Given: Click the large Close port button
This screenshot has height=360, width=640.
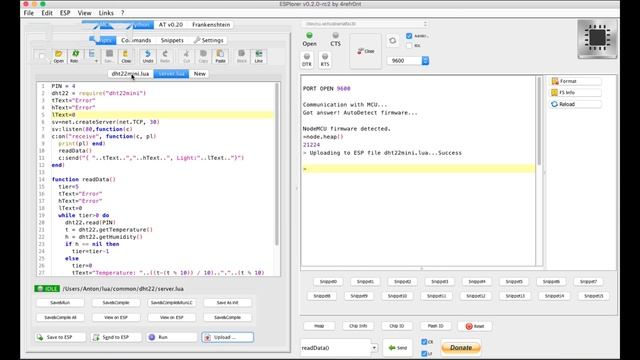Looking at the screenshot, I should click(x=365, y=51).
